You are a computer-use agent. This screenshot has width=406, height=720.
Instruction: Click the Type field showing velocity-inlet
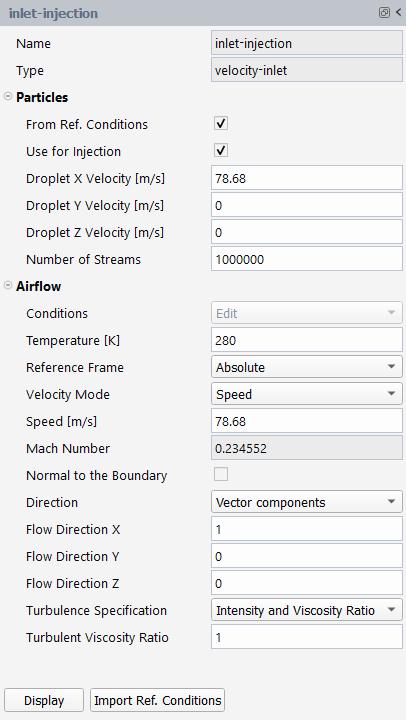click(x=307, y=70)
